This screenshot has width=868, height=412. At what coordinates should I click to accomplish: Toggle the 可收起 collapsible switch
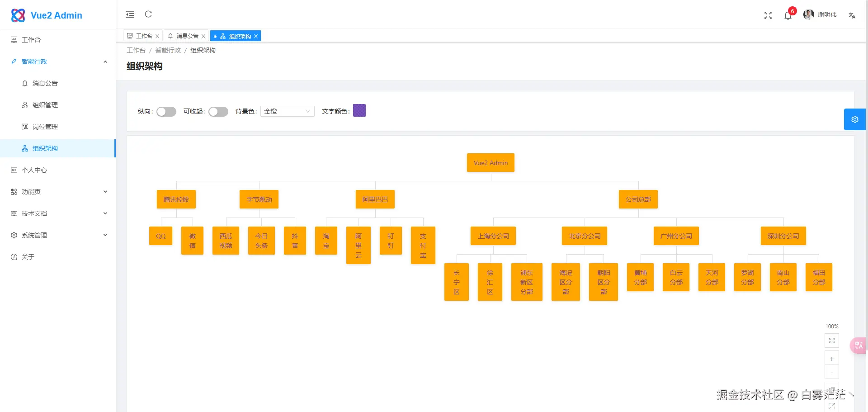218,112
